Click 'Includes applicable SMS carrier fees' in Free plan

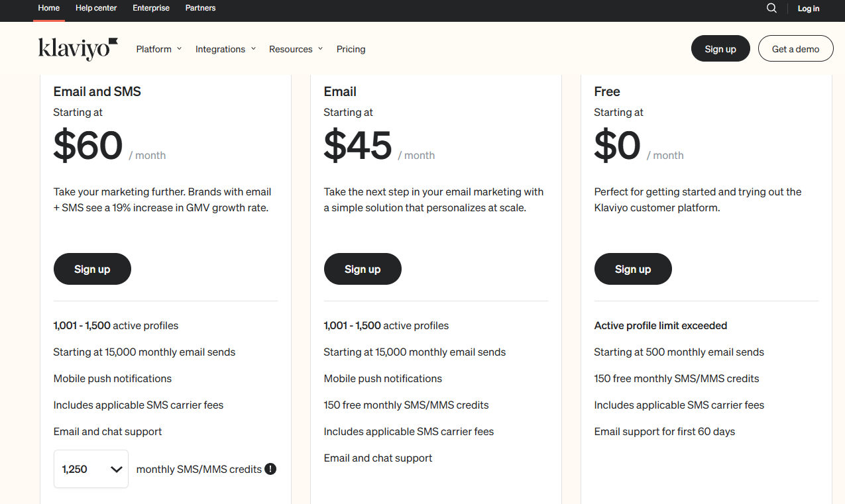(679, 405)
